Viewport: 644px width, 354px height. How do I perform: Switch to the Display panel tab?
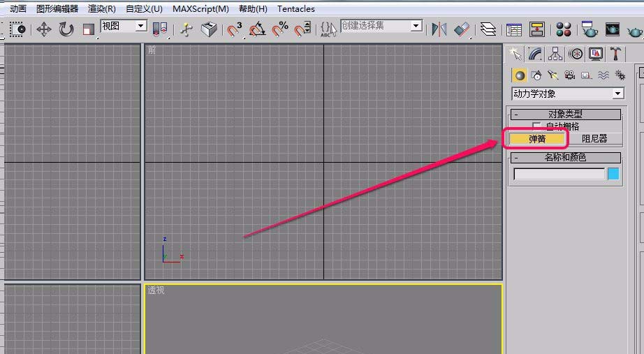596,54
